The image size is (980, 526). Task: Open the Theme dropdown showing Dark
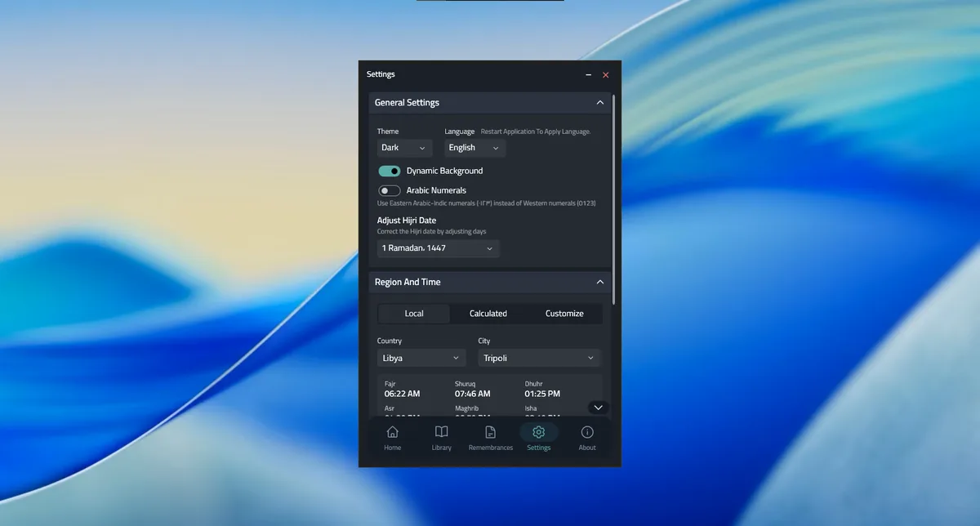click(404, 148)
